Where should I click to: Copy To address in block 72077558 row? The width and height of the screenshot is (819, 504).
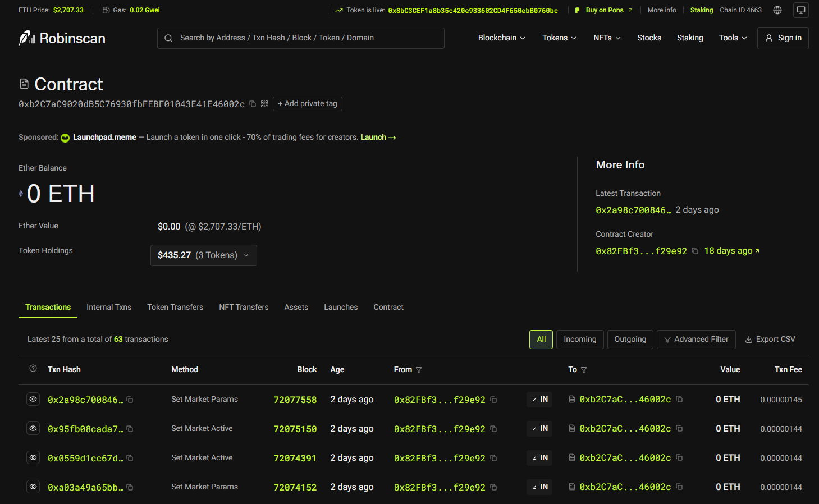coord(679,399)
